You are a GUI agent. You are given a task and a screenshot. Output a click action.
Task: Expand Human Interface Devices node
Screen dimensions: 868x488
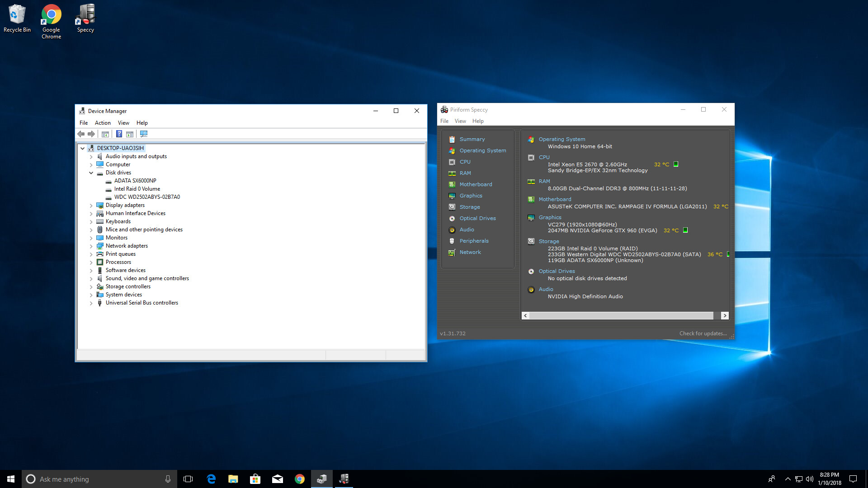click(x=91, y=214)
